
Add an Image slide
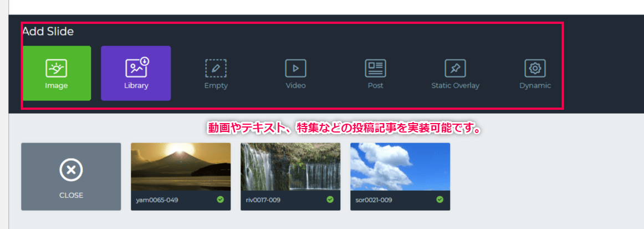[x=57, y=73]
